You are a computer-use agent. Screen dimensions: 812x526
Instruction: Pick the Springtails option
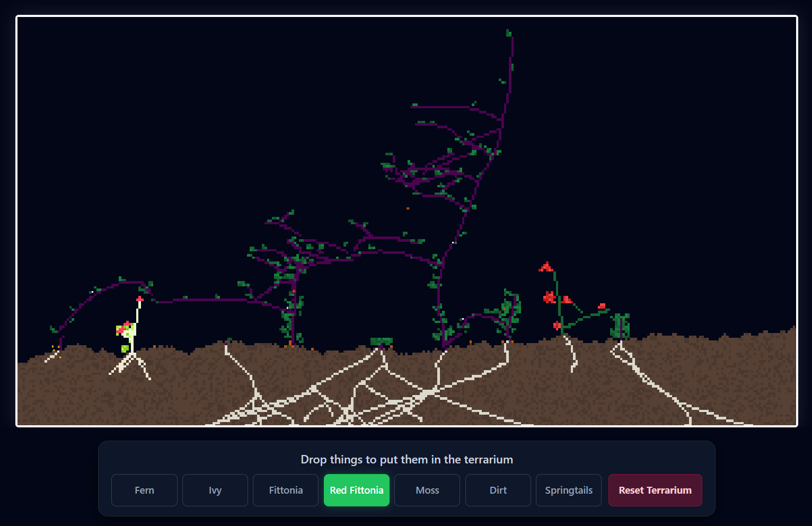(x=569, y=490)
